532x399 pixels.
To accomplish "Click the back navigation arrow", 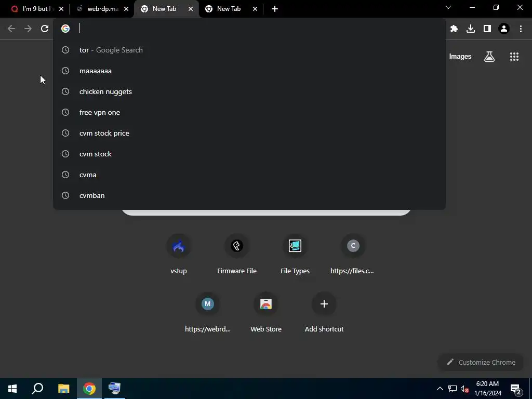I will 11,29.
